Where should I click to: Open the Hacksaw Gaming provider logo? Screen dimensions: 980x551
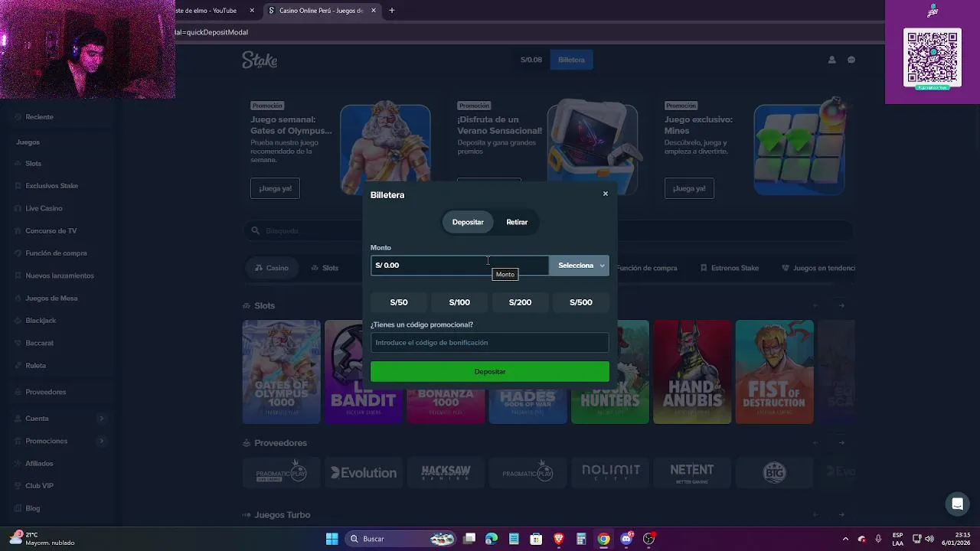point(446,473)
